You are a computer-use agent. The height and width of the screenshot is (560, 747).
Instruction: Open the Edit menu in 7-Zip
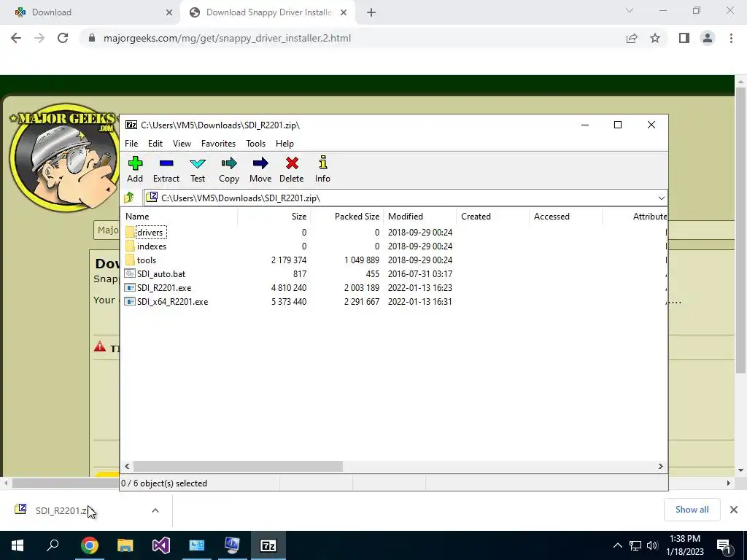click(155, 144)
